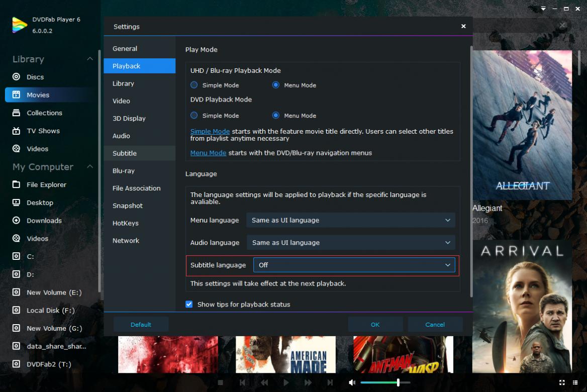The height and width of the screenshot is (392, 587).
Task: Open the playlist icon
Action: click(x=575, y=382)
